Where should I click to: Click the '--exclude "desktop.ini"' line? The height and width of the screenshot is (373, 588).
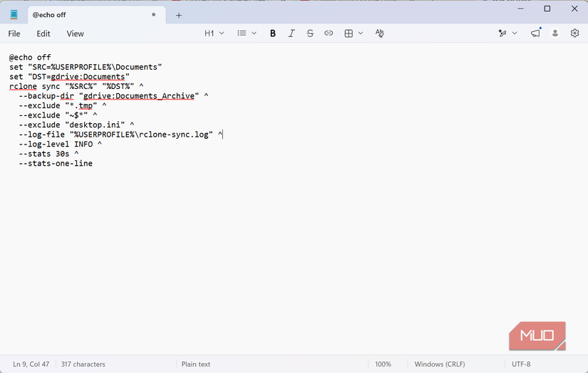[76, 125]
